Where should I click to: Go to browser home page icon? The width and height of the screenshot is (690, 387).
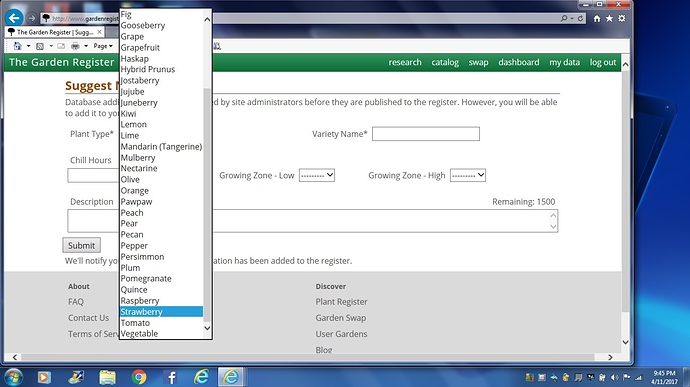[597, 18]
